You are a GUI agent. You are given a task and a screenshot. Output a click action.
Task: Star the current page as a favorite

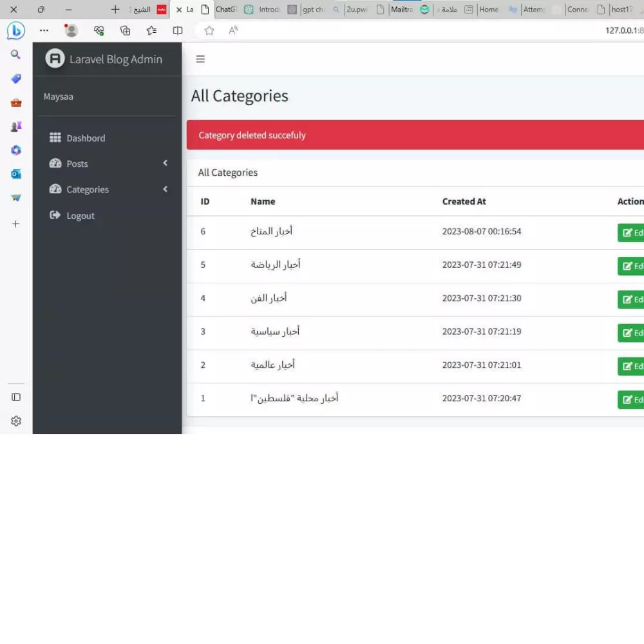click(x=209, y=30)
